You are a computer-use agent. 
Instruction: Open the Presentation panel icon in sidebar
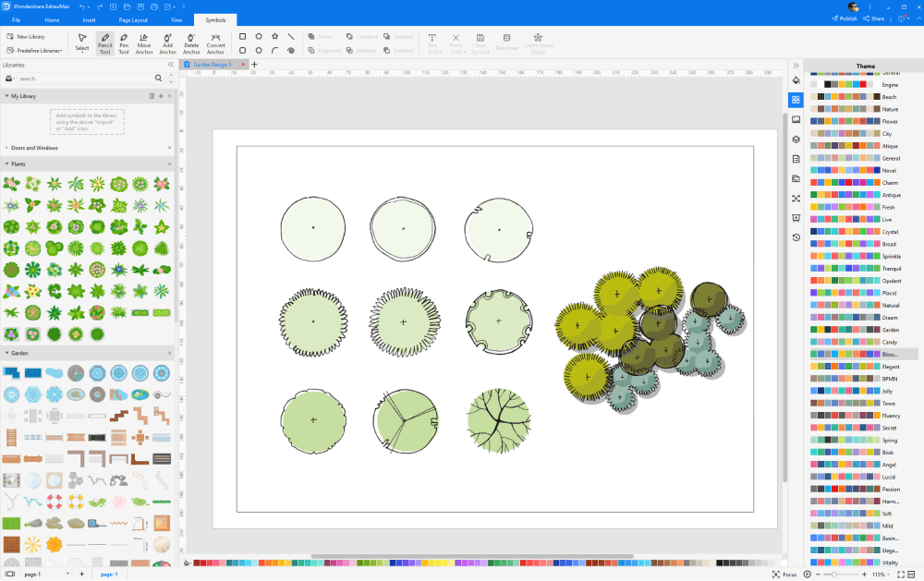(796, 218)
